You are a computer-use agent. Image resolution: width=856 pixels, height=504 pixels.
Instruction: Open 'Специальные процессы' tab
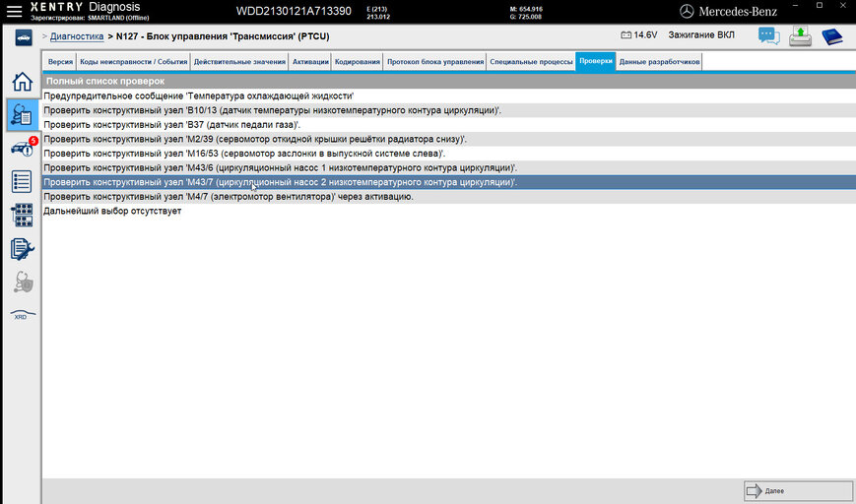point(531,62)
